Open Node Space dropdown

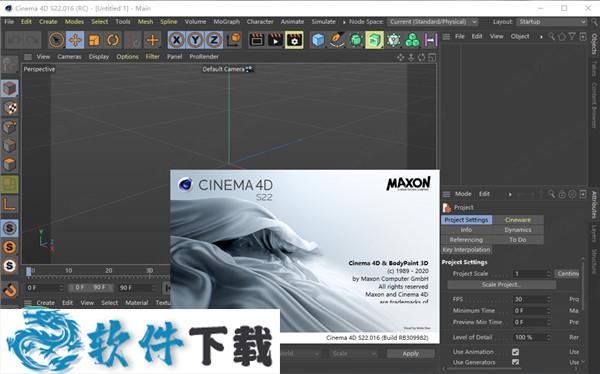(x=432, y=22)
